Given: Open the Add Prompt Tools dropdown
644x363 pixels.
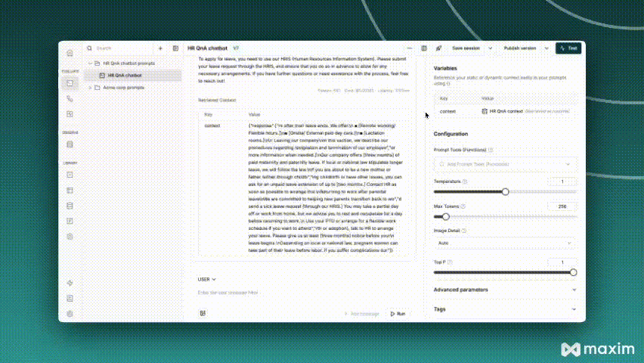Looking at the screenshot, I should 505,164.
